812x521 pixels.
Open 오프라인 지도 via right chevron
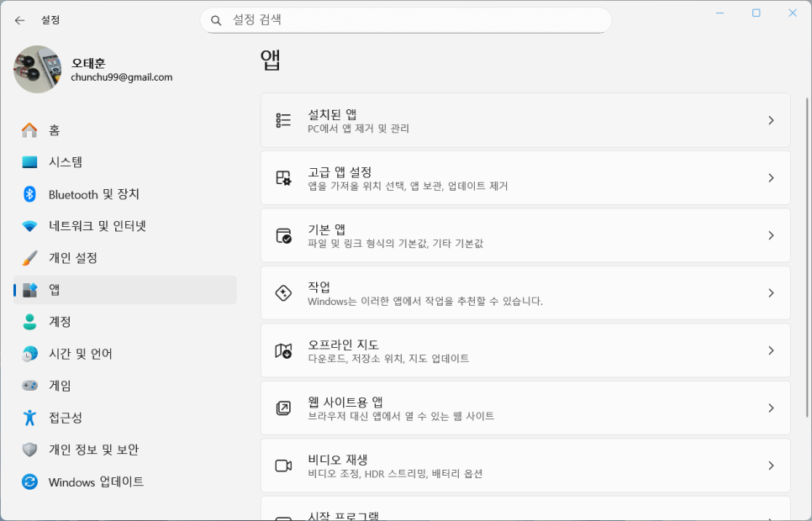(x=771, y=350)
